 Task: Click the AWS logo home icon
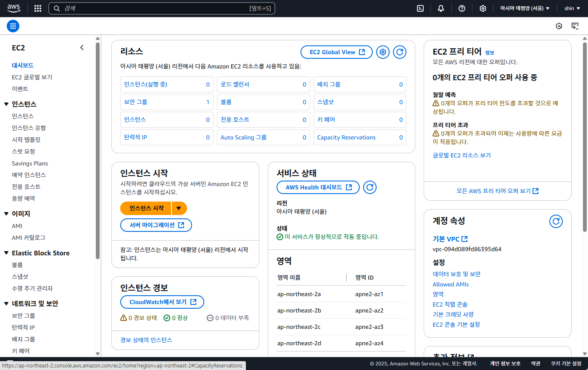(x=13, y=8)
